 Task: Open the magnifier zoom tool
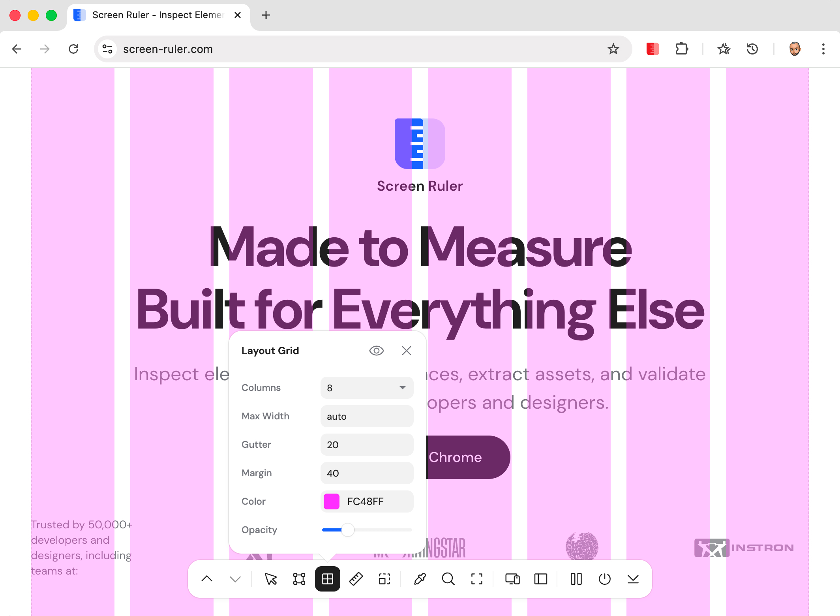click(448, 579)
